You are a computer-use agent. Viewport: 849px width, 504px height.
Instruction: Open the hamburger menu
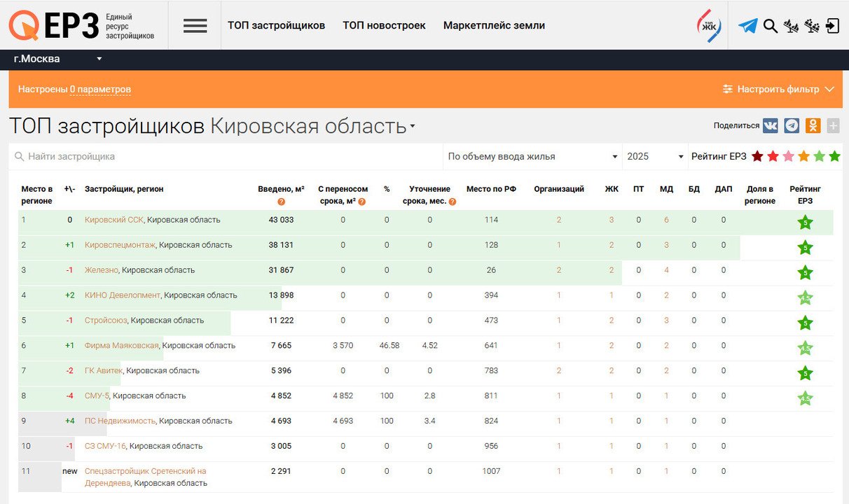(x=195, y=26)
